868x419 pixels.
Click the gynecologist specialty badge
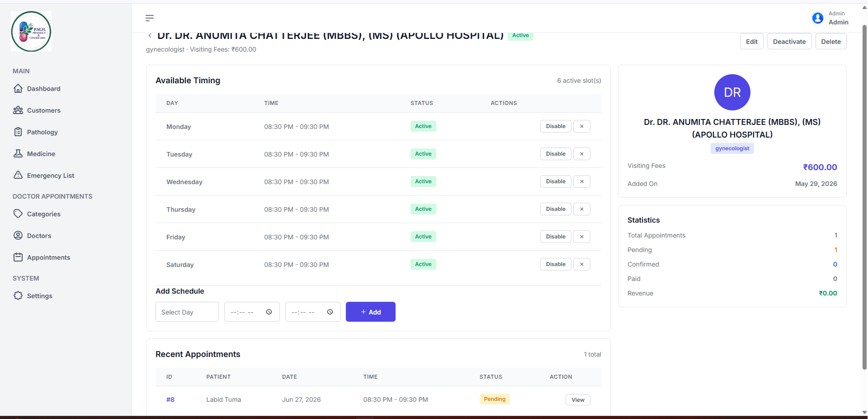coord(732,148)
